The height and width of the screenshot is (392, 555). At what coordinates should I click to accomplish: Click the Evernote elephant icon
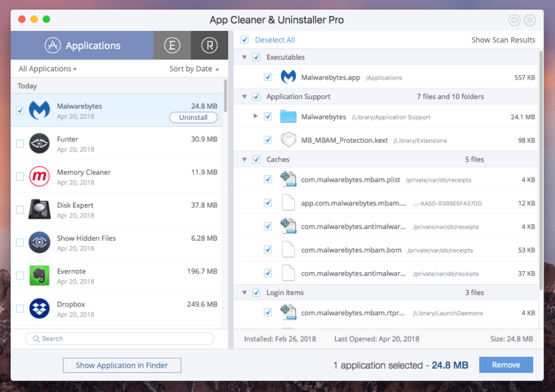(40, 275)
